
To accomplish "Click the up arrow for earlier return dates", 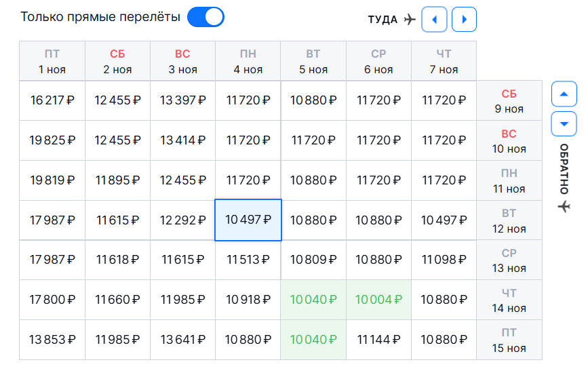I will pos(564,94).
